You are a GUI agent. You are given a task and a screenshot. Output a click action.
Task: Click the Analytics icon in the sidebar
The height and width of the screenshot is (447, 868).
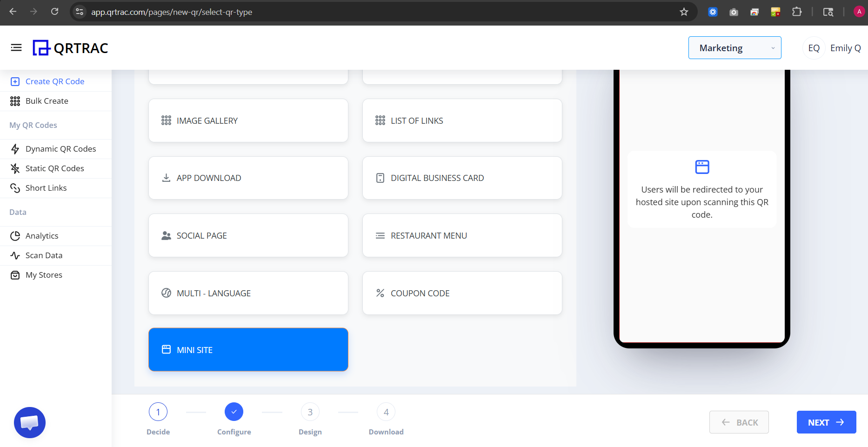pos(15,236)
